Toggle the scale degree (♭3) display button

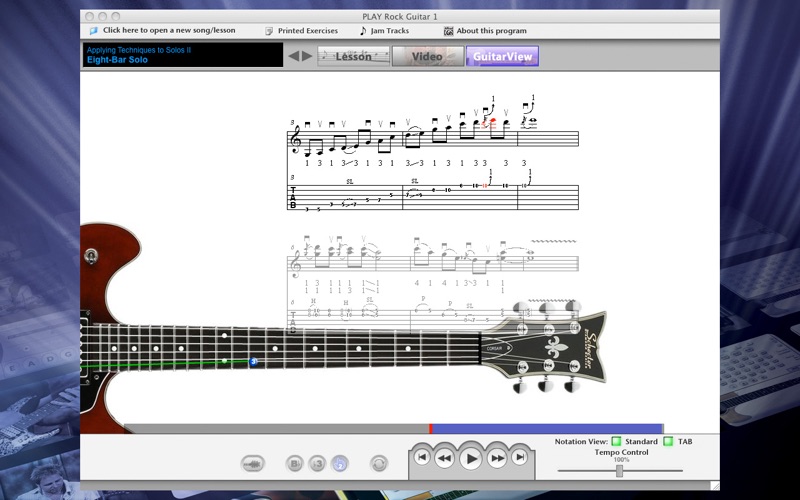[317, 464]
